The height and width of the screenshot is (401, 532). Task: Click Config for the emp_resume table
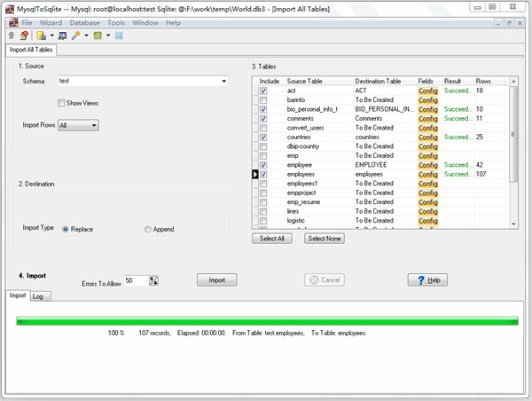tap(428, 202)
